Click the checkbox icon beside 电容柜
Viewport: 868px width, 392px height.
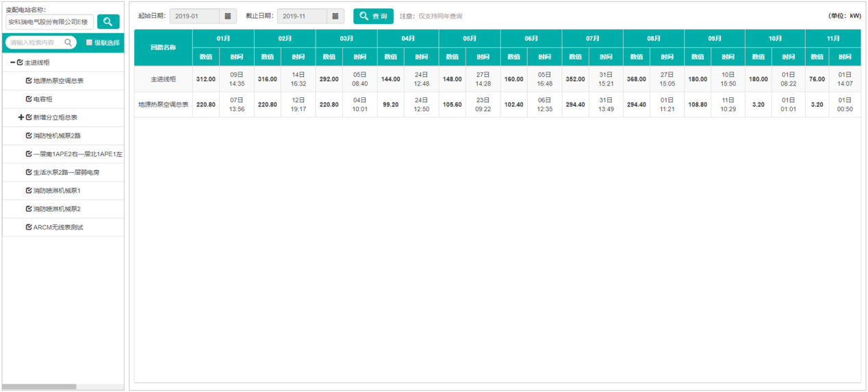pos(29,99)
